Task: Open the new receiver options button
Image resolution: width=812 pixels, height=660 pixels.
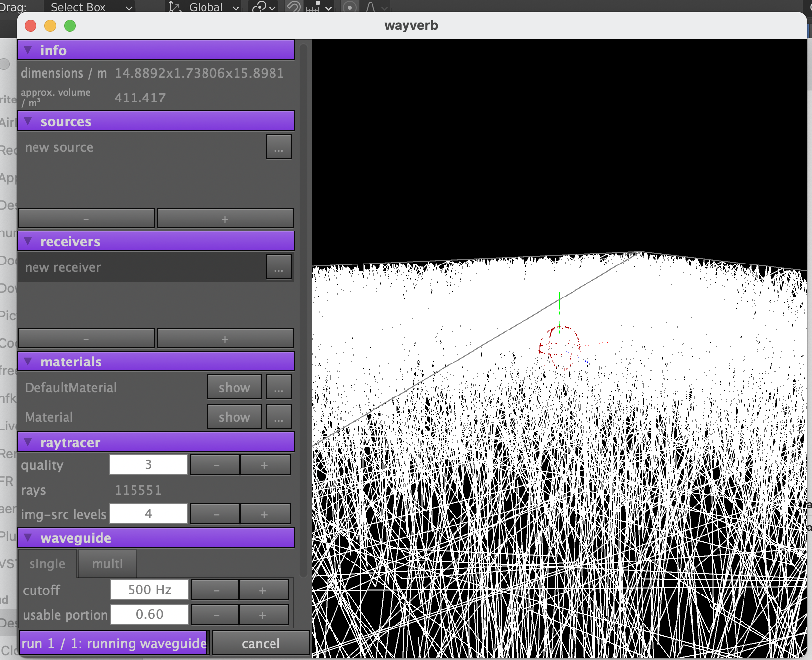Action: pyautogui.click(x=278, y=267)
